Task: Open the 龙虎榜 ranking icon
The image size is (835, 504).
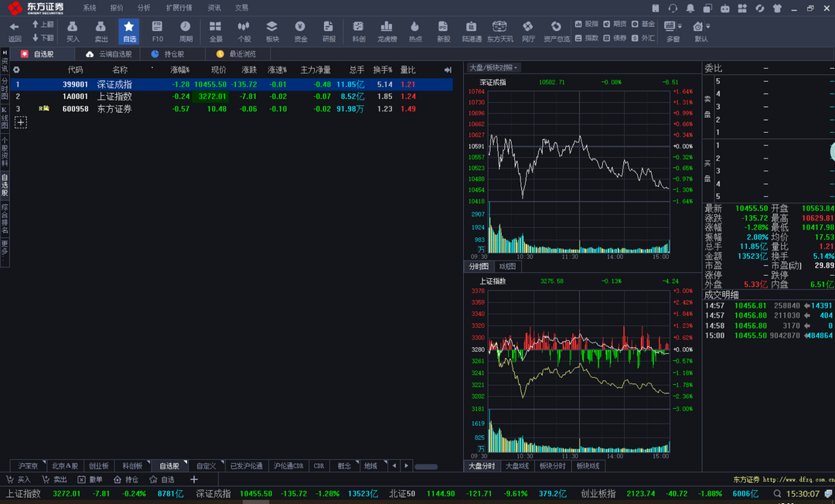Action: coord(387,31)
